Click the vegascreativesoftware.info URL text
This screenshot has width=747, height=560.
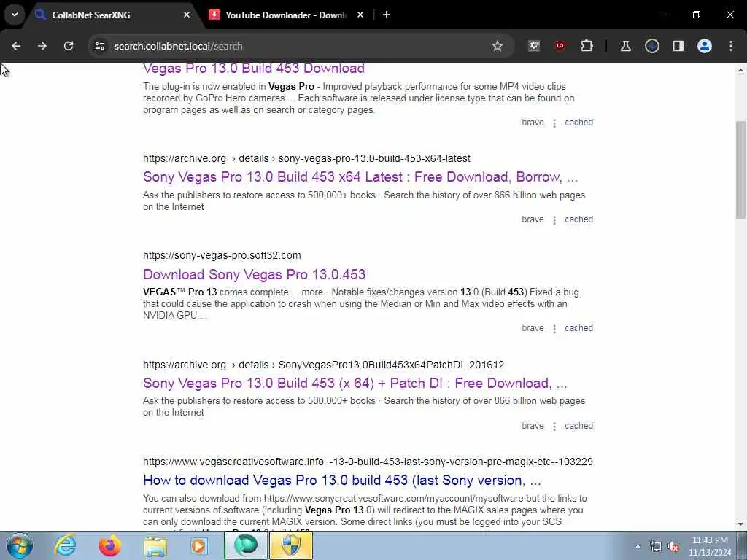[x=368, y=462]
